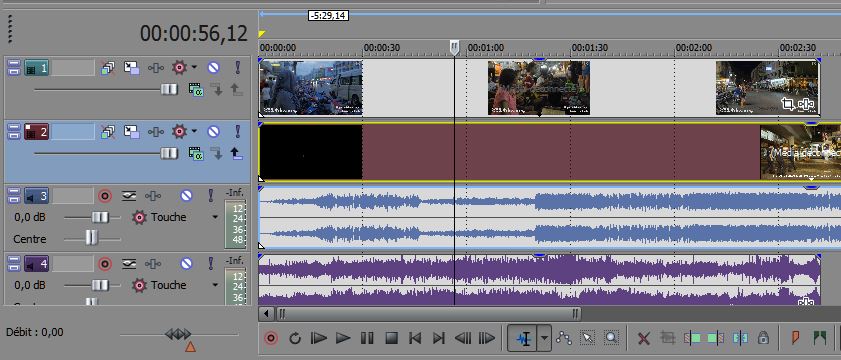Open the edit tool dropdown arrow
Image resolution: width=841 pixels, height=360 pixels.
[x=544, y=338]
